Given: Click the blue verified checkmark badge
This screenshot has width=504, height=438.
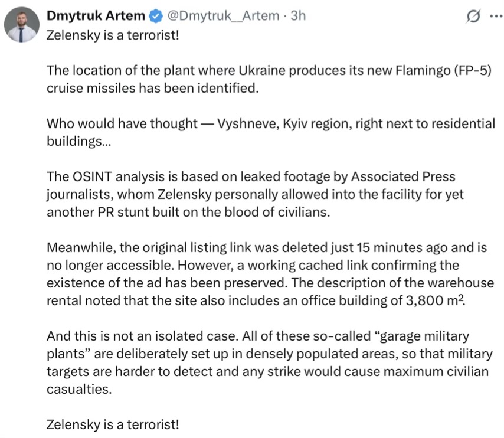Looking at the screenshot, I should click(x=156, y=16).
